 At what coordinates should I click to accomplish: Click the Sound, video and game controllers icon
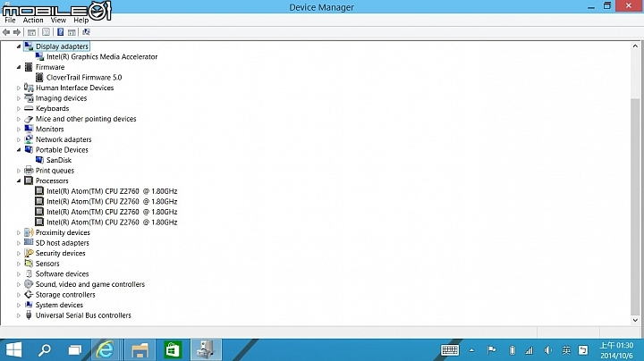click(29, 284)
